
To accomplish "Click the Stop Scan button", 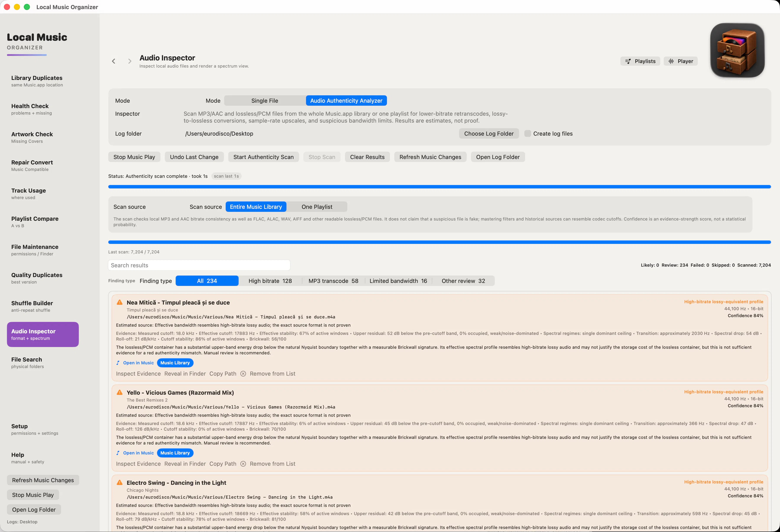I will 322,157.
